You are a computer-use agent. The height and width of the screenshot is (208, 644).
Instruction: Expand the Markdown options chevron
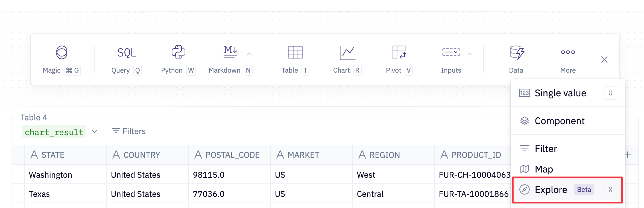click(249, 54)
